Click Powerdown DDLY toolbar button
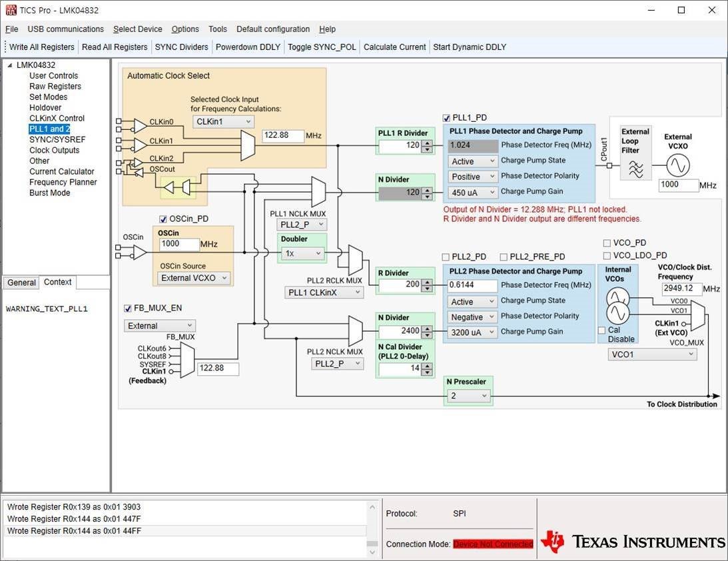Image resolution: width=728 pixels, height=561 pixels. (248, 47)
